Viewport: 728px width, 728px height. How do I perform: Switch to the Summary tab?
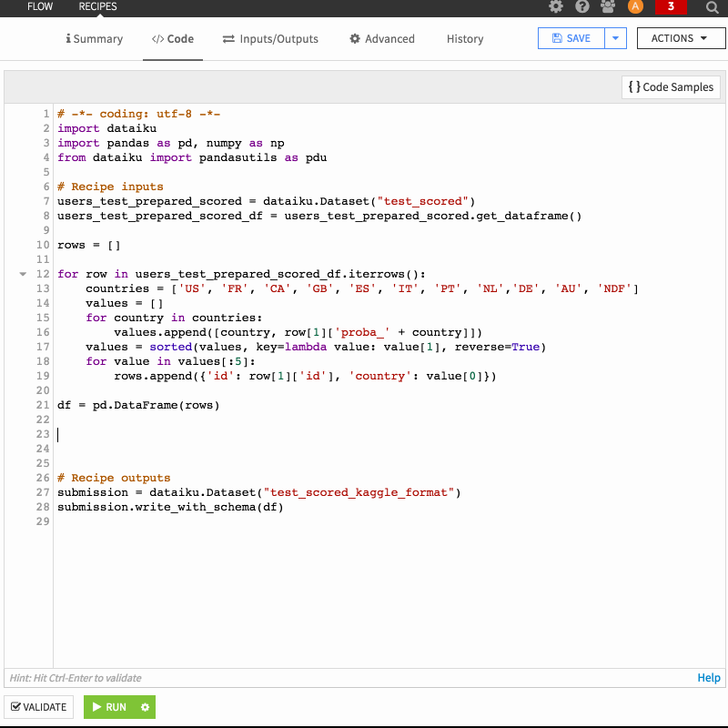[95, 39]
